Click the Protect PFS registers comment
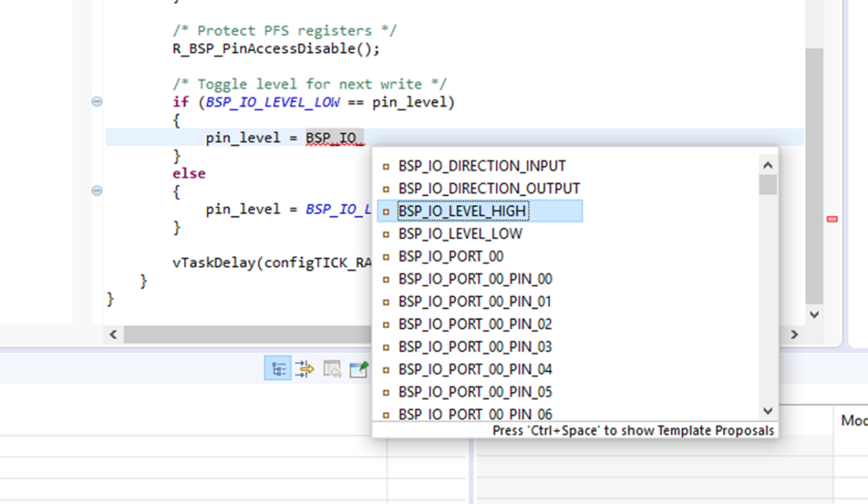The width and height of the screenshot is (868, 504). click(285, 31)
